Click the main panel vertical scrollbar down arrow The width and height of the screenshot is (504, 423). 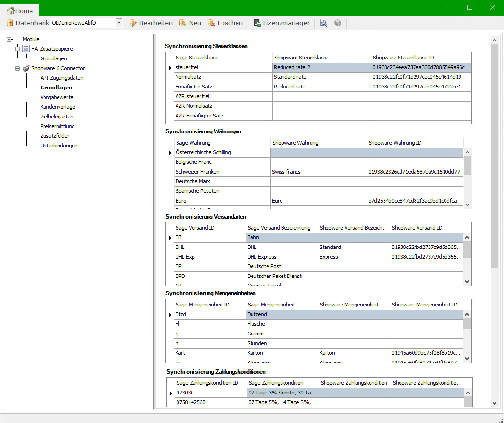tap(494, 403)
